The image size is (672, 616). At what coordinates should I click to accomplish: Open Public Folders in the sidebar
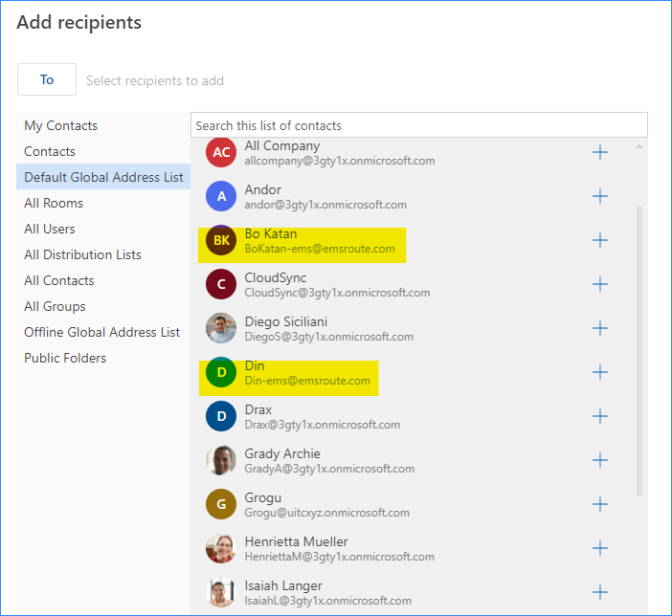pos(65,358)
